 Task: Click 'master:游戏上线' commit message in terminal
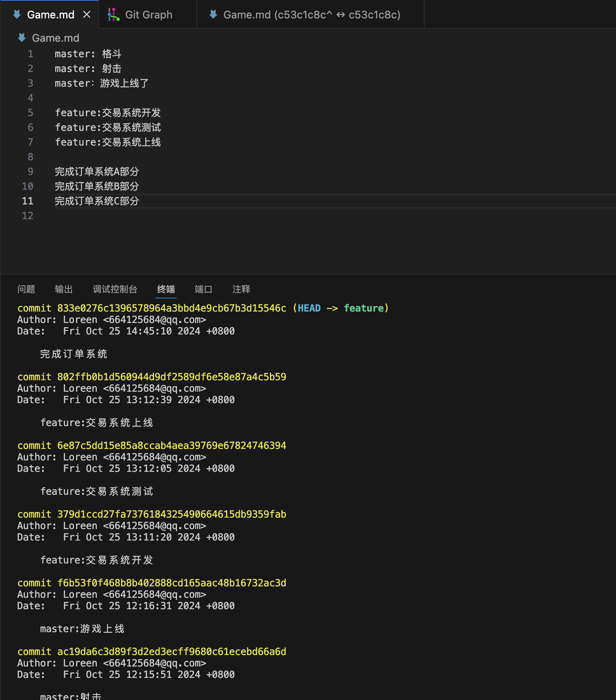(x=82, y=629)
